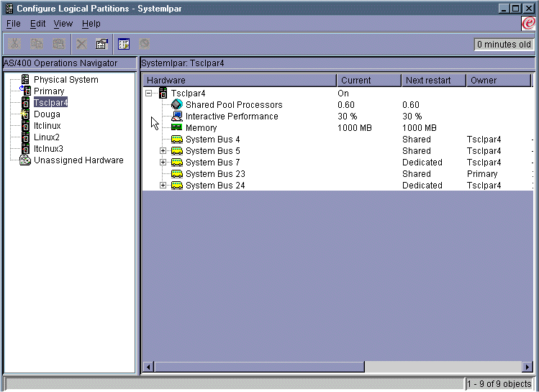Expand System Bus 5 node
This screenshot has width=539, height=392.
(163, 150)
